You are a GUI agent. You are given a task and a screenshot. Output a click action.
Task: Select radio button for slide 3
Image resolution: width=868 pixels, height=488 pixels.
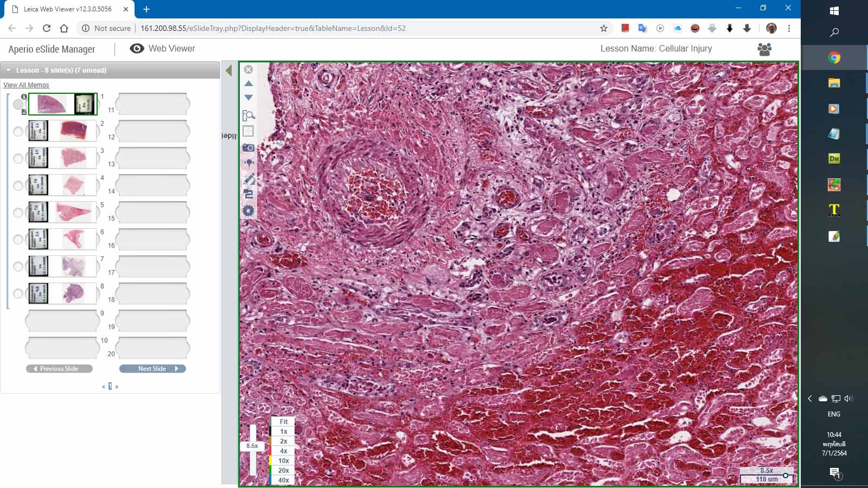pyautogui.click(x=18, y=158)
